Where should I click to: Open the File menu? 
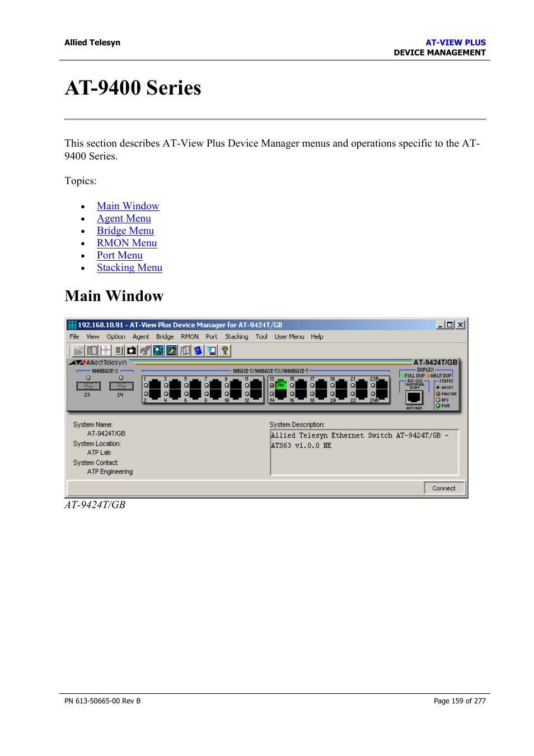point(74,336)
